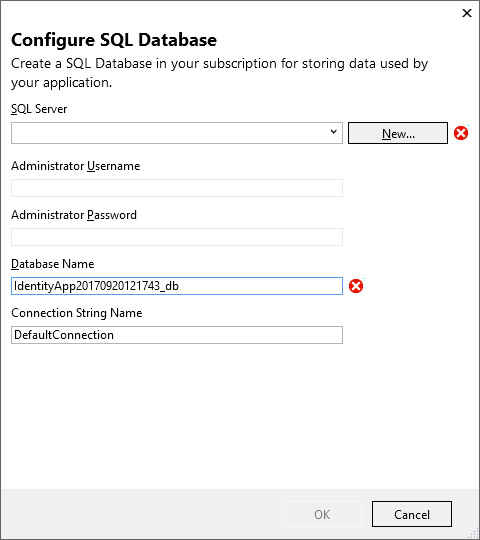
Task: Click the Administrator Username label
Action: pyautogui.click(x=75, y=166)
